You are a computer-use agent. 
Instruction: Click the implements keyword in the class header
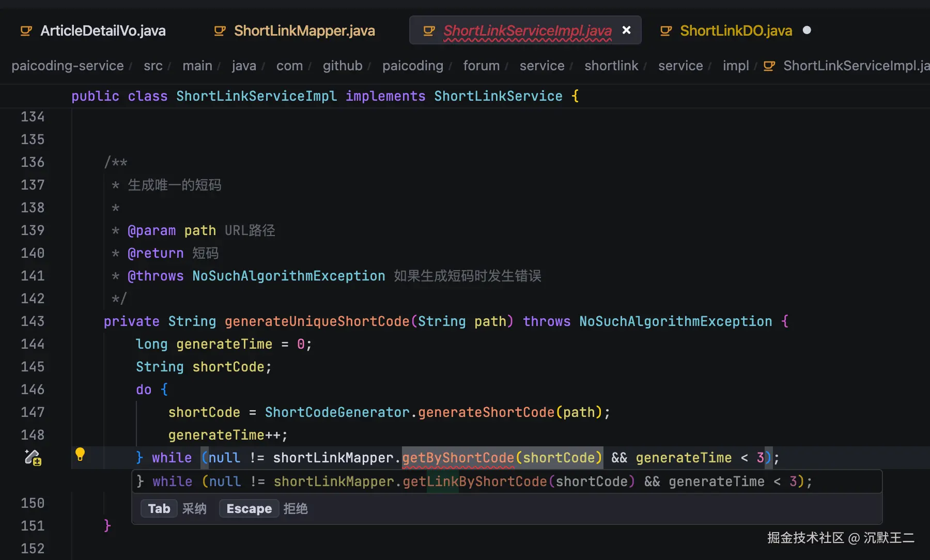385,96
